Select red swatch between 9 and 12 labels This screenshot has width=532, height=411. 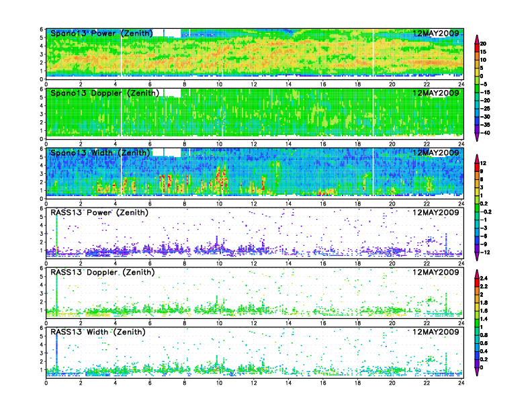(x=477, y=167)
